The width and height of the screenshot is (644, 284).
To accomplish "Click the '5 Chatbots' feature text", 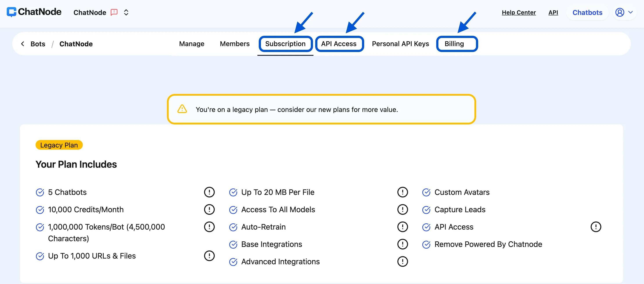I will (67, 192).
